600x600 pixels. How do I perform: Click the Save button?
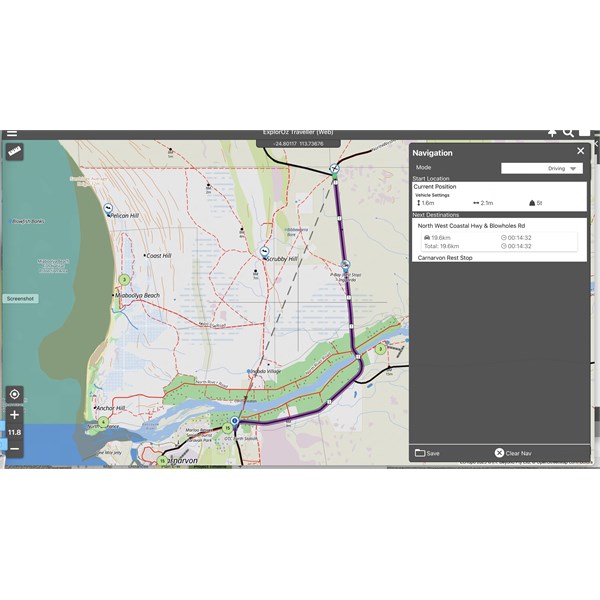pyautogui.click(x=428, y=453)
